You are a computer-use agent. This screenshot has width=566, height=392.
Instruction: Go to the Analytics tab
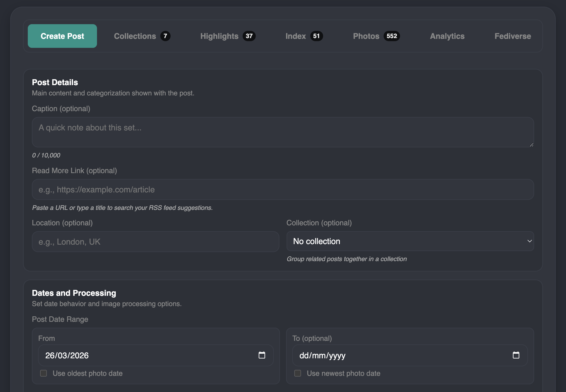click(x=447, y=36)
